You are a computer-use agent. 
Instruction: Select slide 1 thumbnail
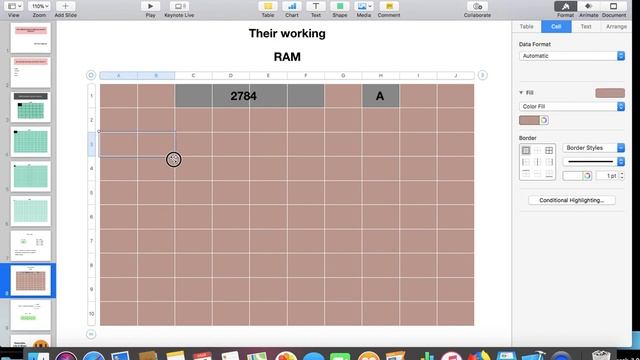coord(31,38)
